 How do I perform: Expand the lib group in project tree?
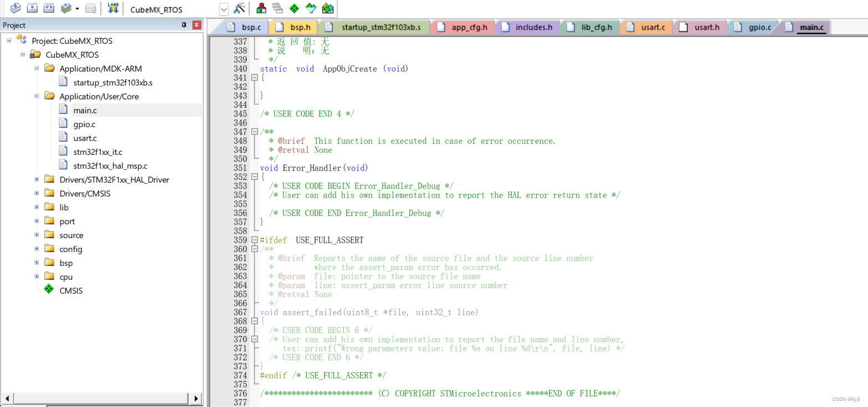click(x=37, y=207)
